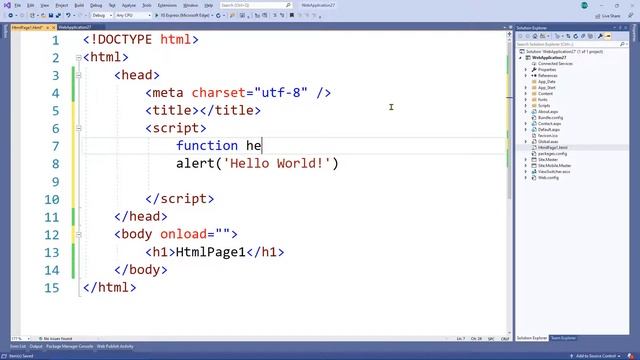Expand the App_Start folder

click(x=526, y=88)
